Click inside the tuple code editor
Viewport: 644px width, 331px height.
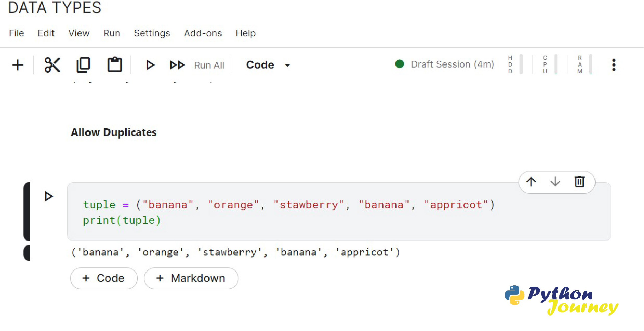coord(325,220)
